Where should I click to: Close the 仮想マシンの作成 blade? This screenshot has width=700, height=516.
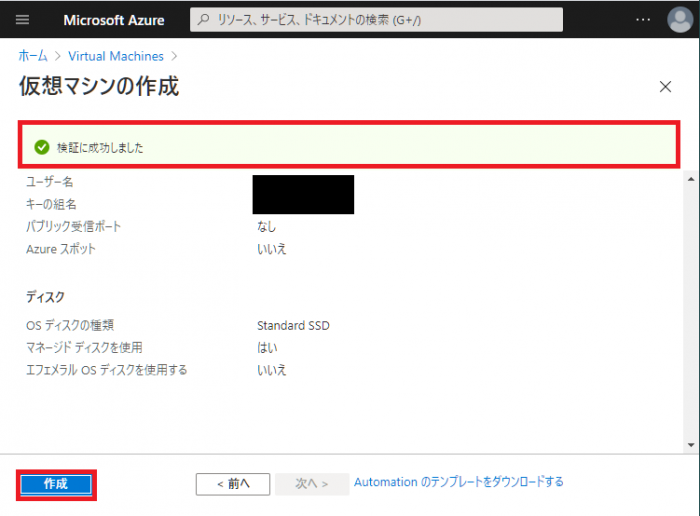tap(665, 87)
